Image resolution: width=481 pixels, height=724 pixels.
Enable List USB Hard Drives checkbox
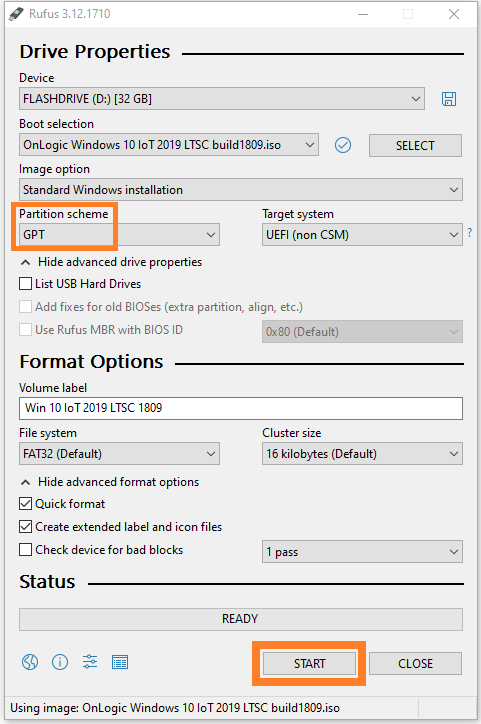25,284
